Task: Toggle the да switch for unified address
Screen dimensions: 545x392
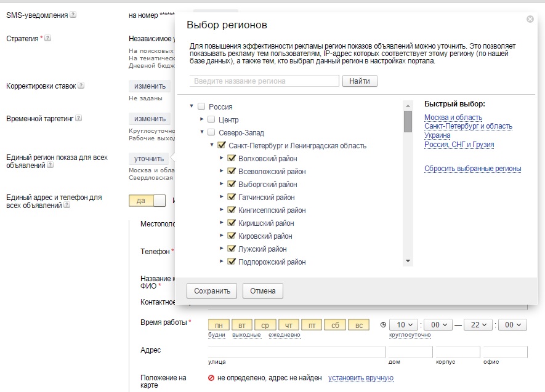Action: [x=147, y=201]
